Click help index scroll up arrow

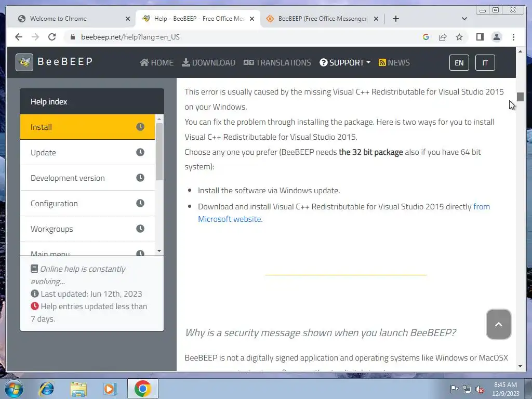(x=159, y=119)
